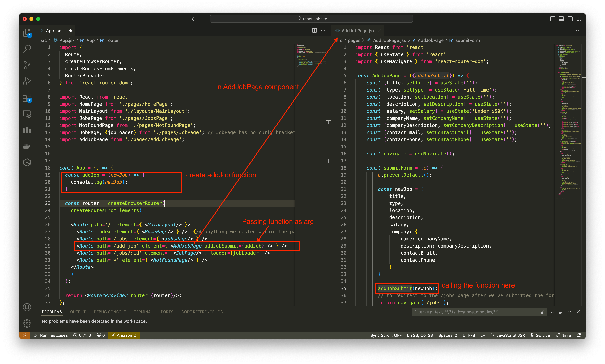
Task: Click Spaces: 2 indentation setting
Action: click(448, 335)
